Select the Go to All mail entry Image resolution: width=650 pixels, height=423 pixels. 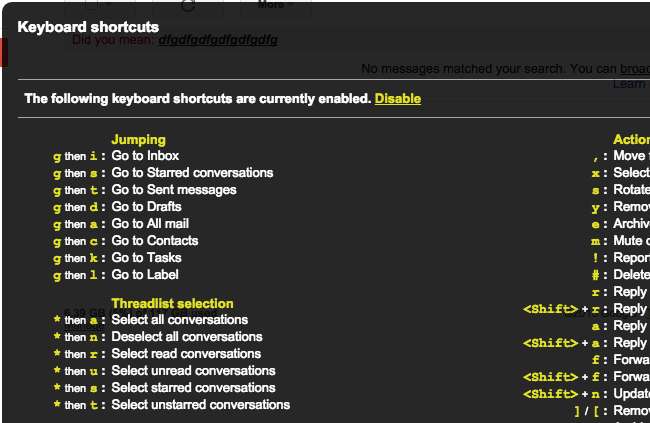(x=150, y=224)
